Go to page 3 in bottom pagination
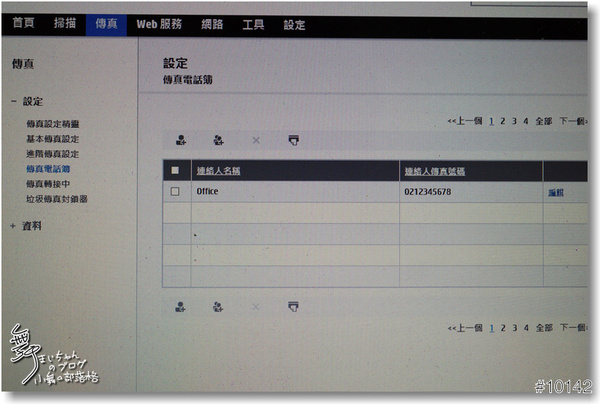 click(515, 328)
